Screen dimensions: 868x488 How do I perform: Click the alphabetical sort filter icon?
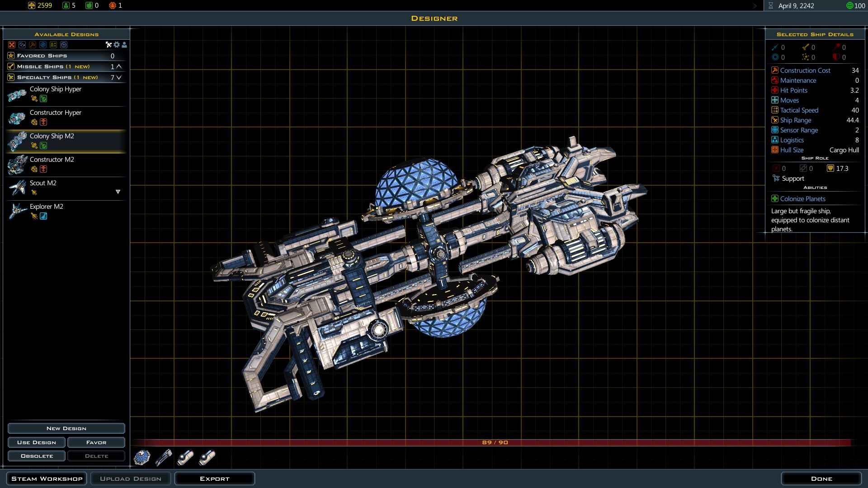tap(53, 45)
